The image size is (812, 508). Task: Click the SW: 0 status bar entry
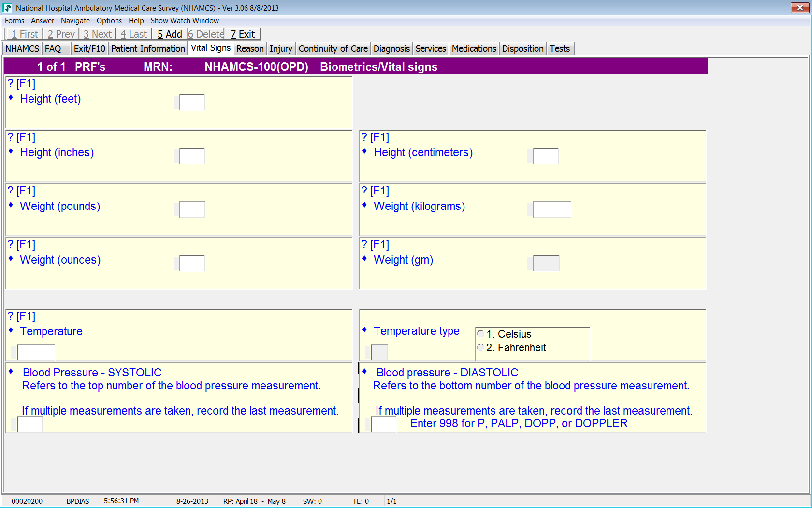pyautogui.click(x=312, y=501)
